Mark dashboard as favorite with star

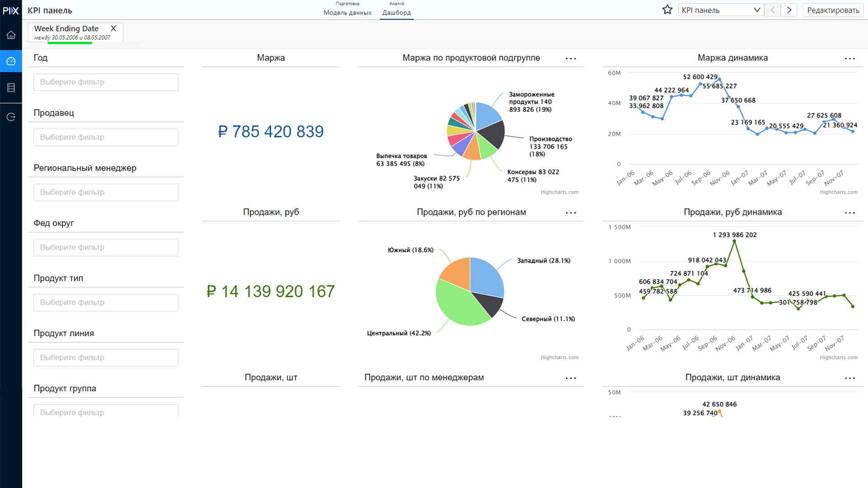[x=667, y=10]
